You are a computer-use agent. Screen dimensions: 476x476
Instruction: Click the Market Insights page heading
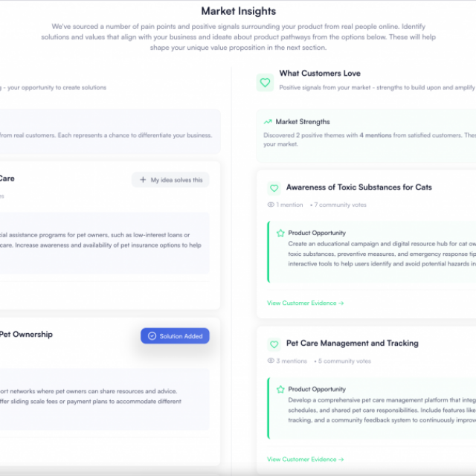(239, 11)
